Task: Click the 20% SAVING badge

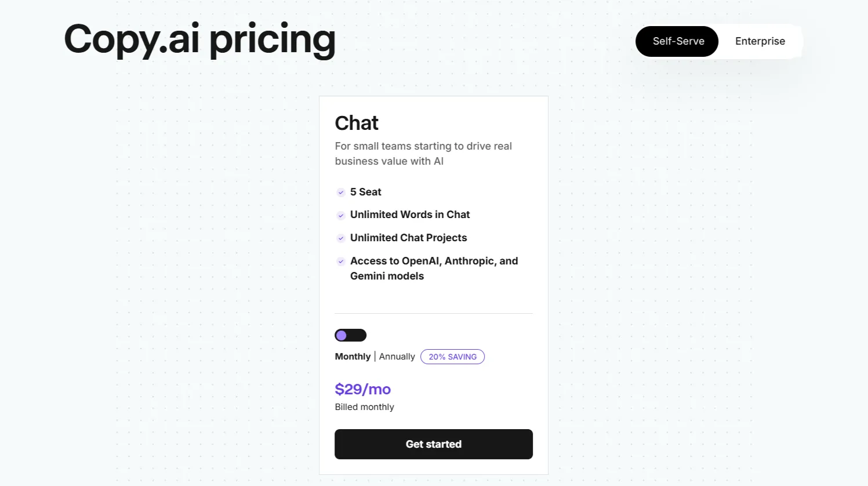Action: 452,357
